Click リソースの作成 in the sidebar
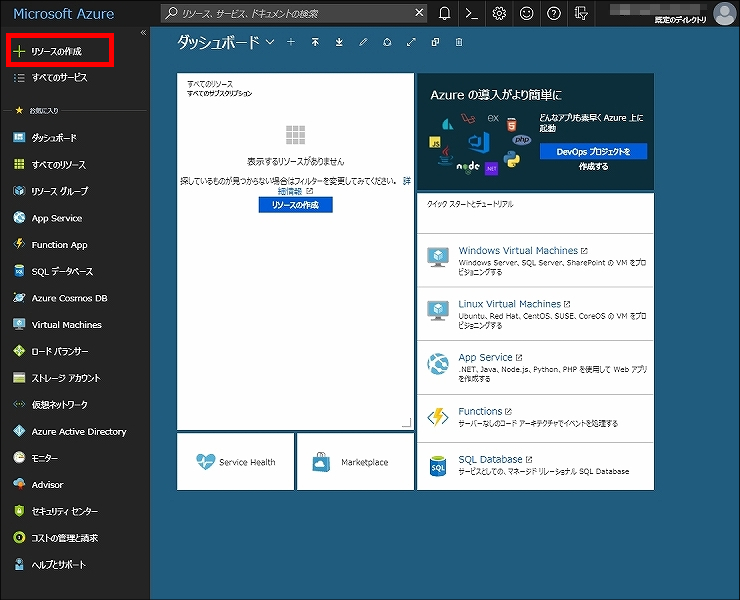 tap(59, 51)
